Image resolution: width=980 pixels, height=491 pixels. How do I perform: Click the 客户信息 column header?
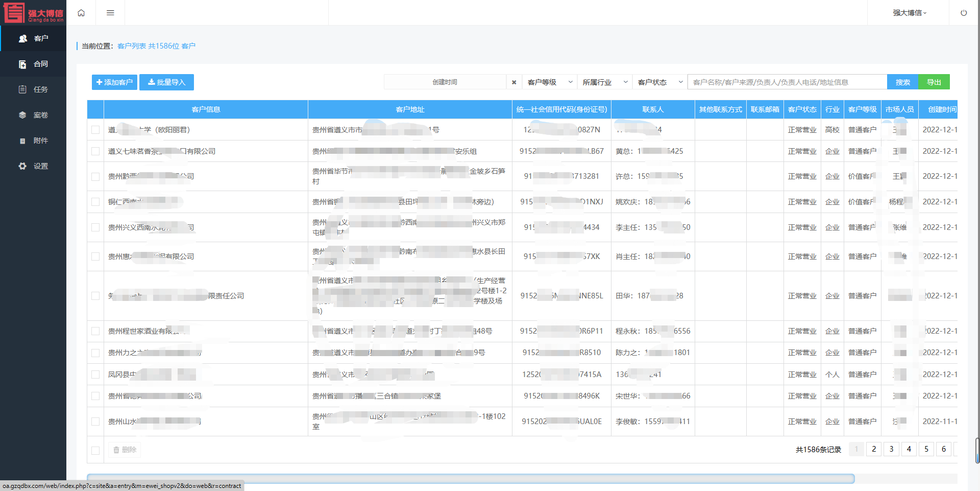tap(206, 109)
